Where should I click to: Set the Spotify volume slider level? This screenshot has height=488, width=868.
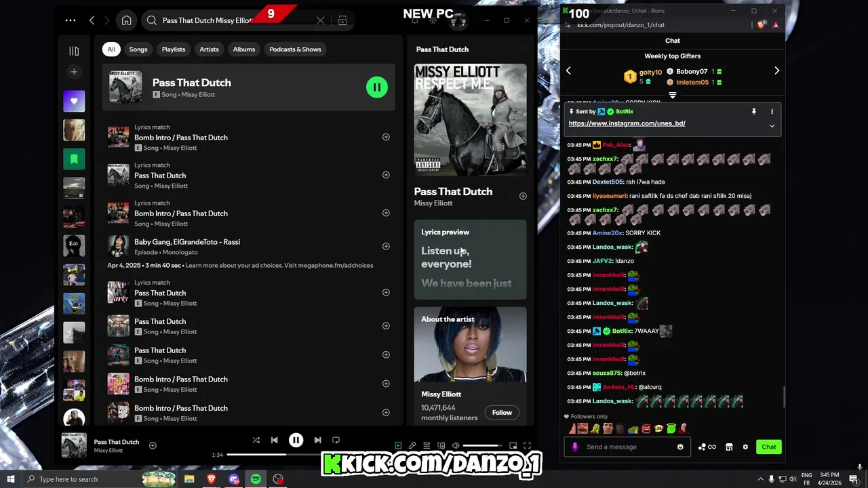[x=484, y=446]
